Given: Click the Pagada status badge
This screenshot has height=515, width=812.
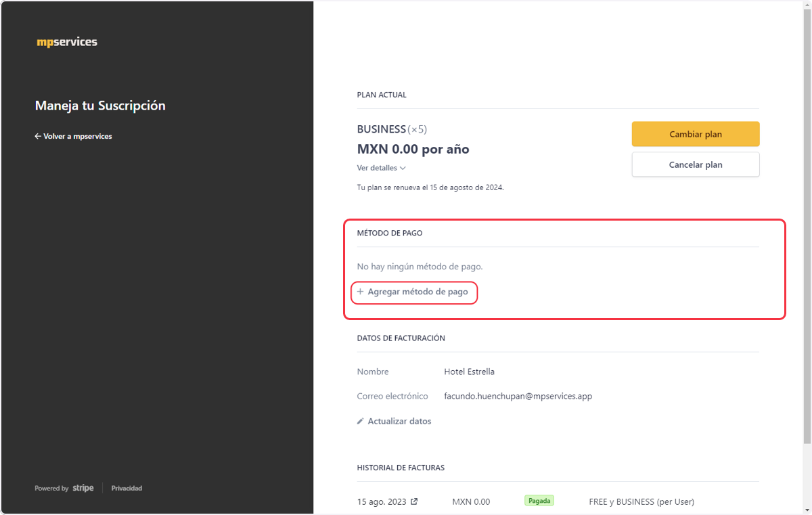Looking at the screenshot, I should (539, 501).
